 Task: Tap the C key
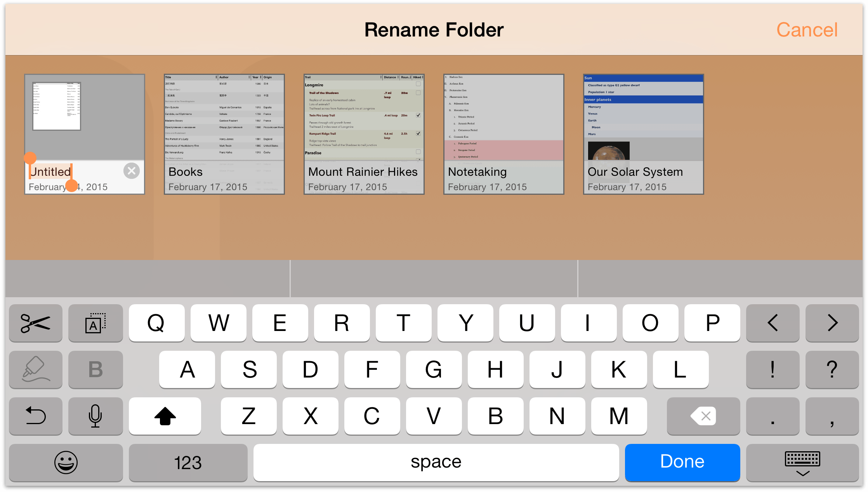(x=372, y=416)
